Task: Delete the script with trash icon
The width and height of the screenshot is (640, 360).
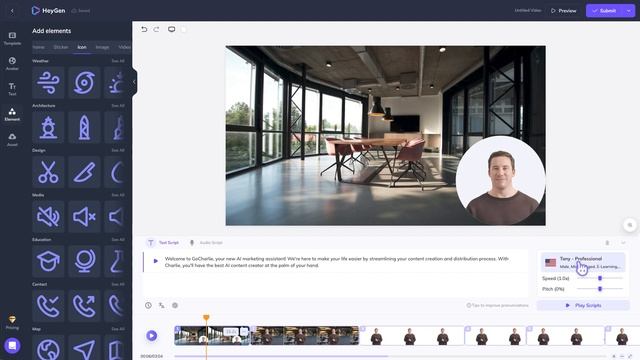Action: (607, 243)
